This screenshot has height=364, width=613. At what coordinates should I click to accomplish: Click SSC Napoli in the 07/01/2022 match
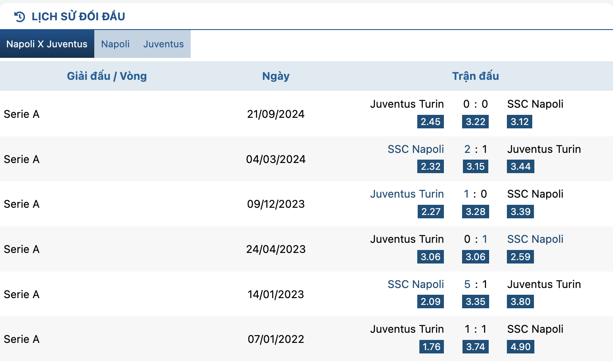click(x=535, y=329)
